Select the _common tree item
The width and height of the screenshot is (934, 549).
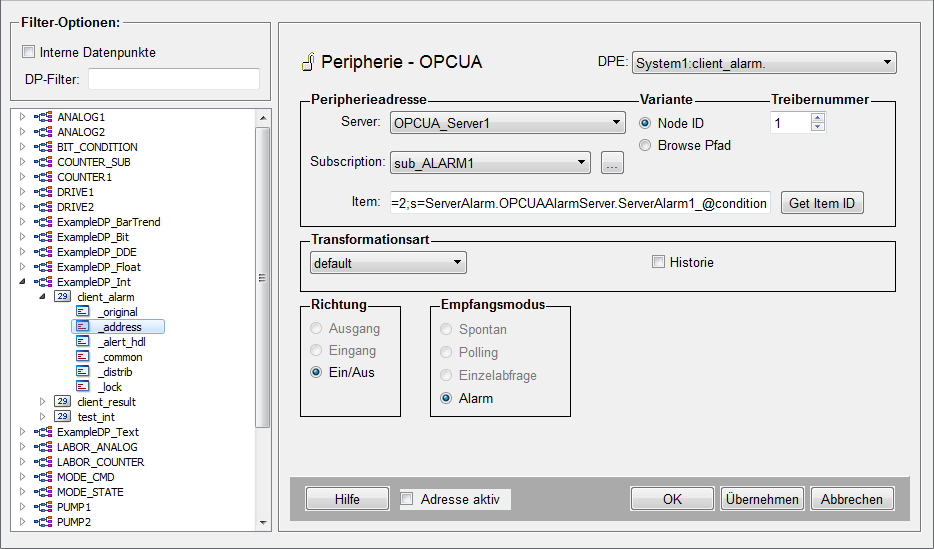[120, 357]
